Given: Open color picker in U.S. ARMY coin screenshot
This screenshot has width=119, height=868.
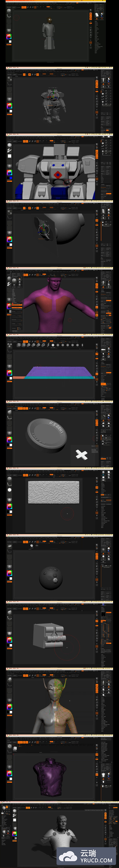Looking at the screenshot, I should 10,439.
